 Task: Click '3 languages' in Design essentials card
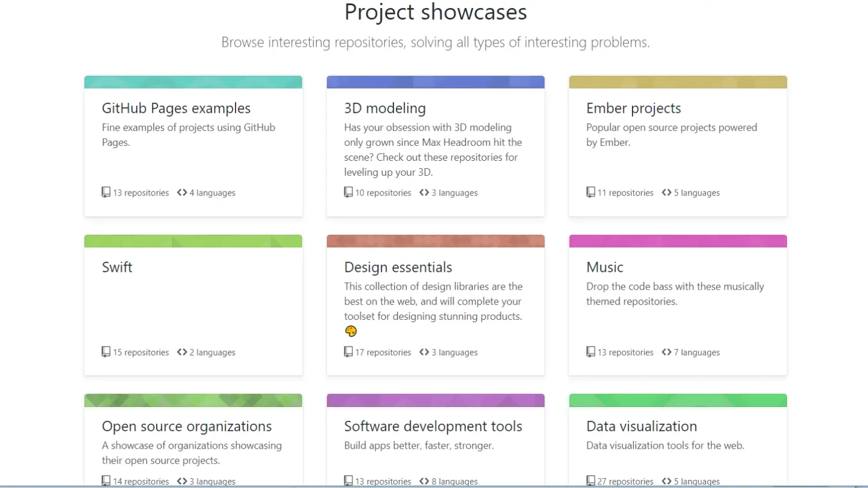click(455, 352)
